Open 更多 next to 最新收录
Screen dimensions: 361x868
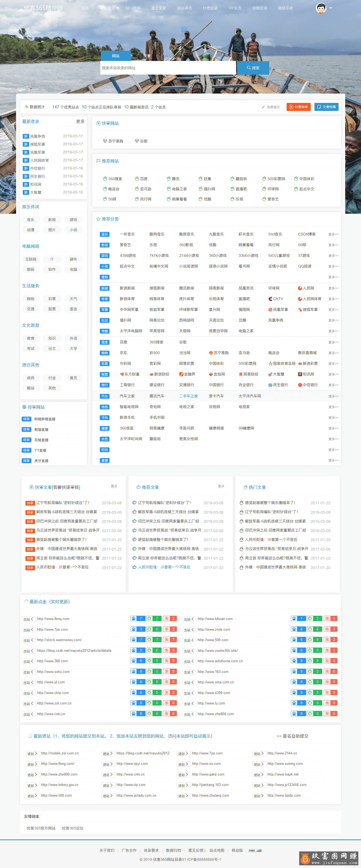(x=80, y=121)
